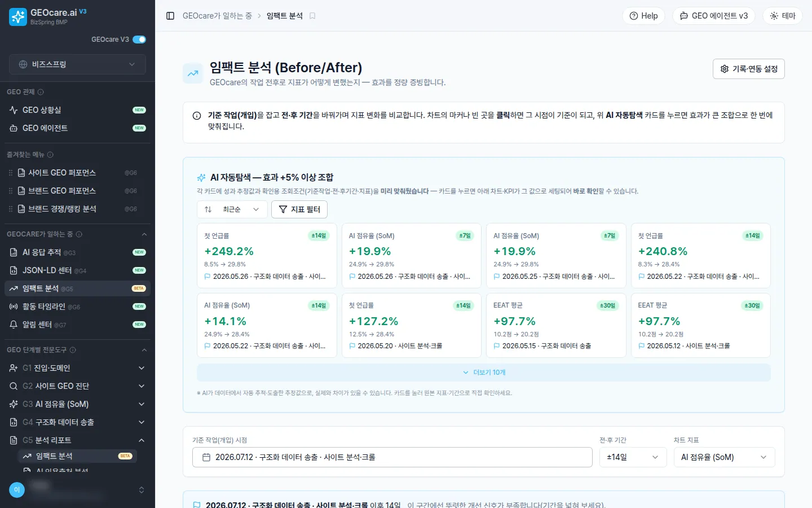Expand 더보기 10개 to show more cards
The image size is (812, 508).
(x=484, y=373)
